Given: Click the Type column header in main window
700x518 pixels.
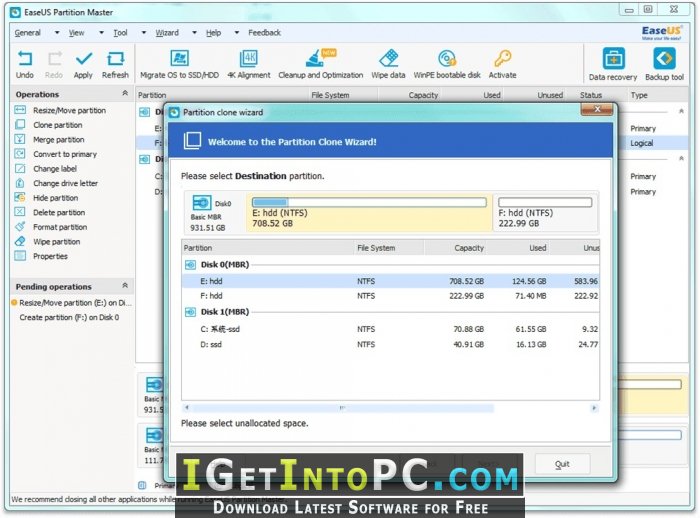Looking at the screenshot, I should click(x=639, y=95).
